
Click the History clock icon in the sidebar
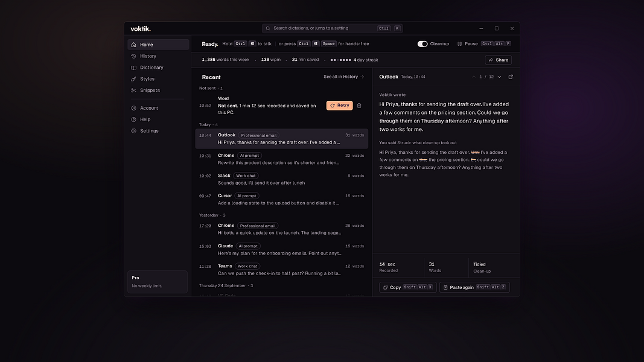(133, 56)
